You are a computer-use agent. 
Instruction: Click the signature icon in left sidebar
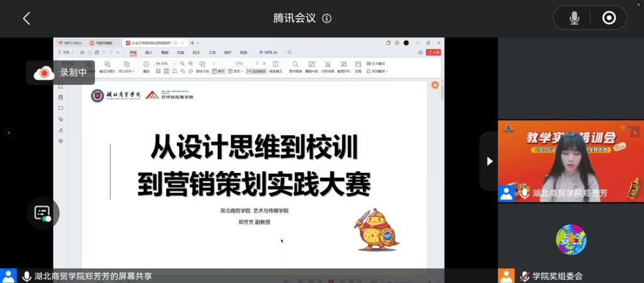click(x=61, y=130)
